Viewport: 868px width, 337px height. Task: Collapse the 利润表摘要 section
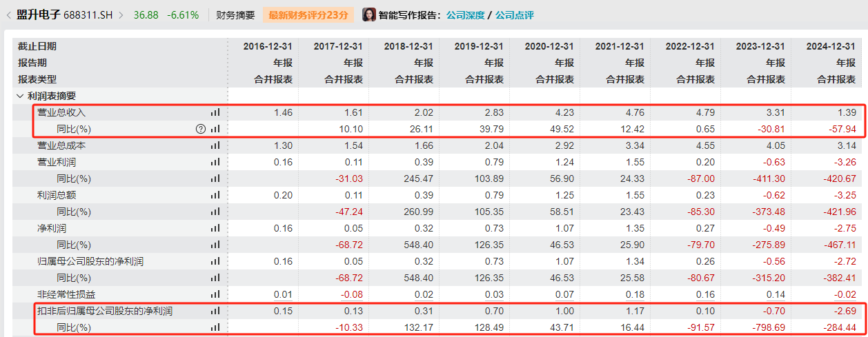(20, 96)
